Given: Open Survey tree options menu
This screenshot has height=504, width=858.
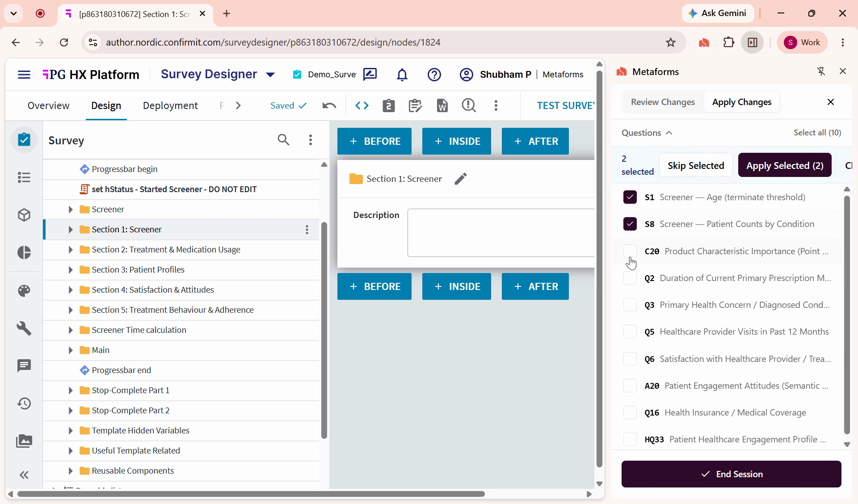Looking at the screenshot, I should pyautogui.click(x=311, y=140).
